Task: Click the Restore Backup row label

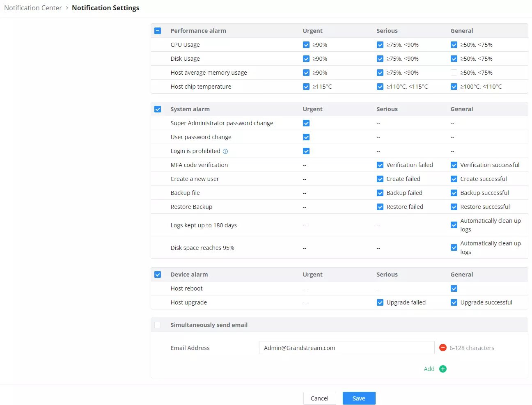Action: pyautogui.click(x=191, y=207)
